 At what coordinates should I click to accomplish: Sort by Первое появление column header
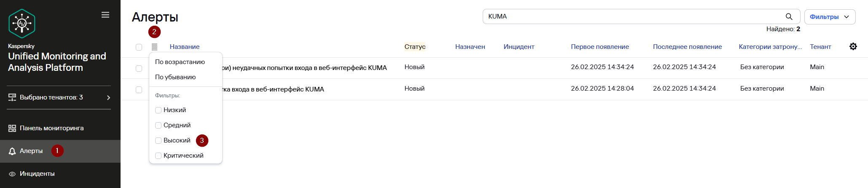pos(600,47)
